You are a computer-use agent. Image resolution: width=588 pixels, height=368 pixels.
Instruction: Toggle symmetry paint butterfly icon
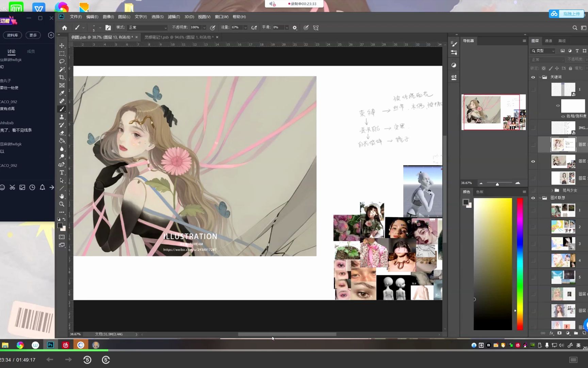316,28
